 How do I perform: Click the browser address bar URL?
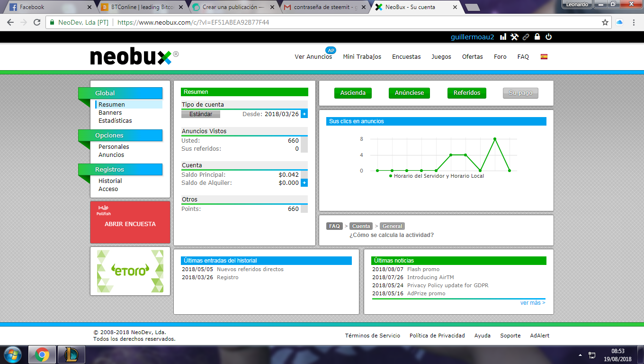pos(193,22)
